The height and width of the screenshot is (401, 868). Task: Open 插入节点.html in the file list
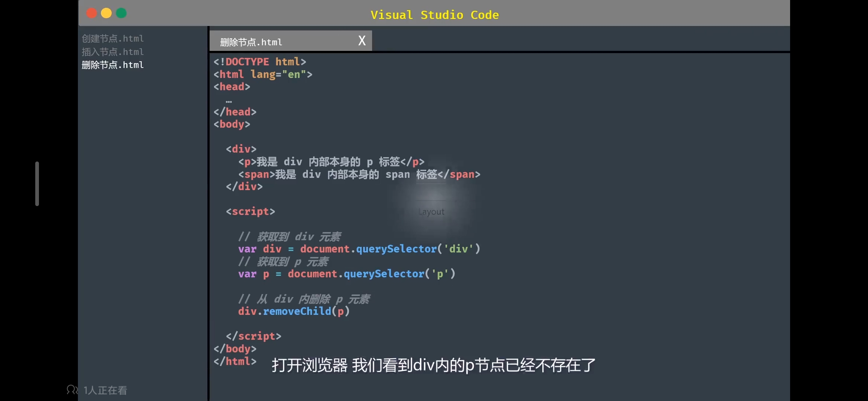[x=112, y=52]
